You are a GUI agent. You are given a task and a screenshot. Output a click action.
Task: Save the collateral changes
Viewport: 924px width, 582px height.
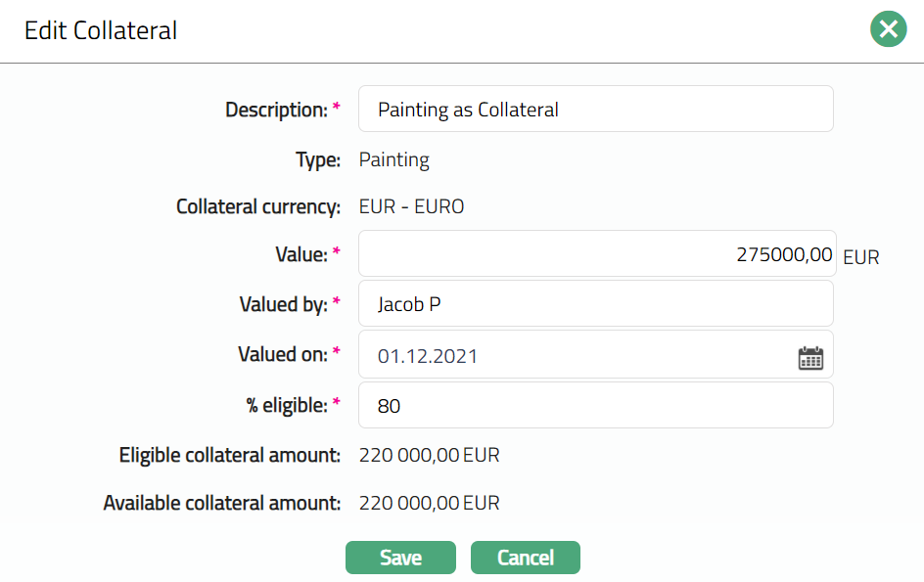[x=400, y=558]
